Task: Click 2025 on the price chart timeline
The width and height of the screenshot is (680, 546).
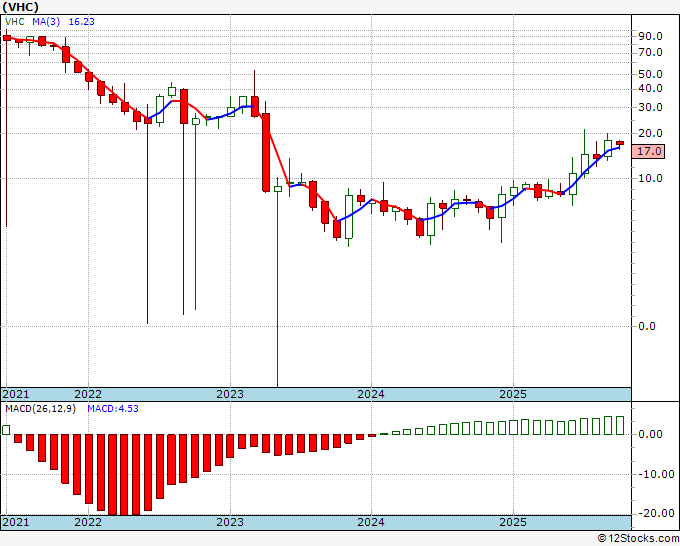Action: (x=513, y=394)
